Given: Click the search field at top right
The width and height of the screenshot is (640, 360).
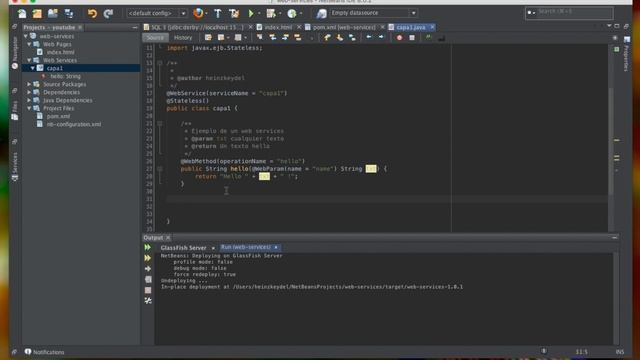Looking at the screenshot, I should [x=569, y=13].
